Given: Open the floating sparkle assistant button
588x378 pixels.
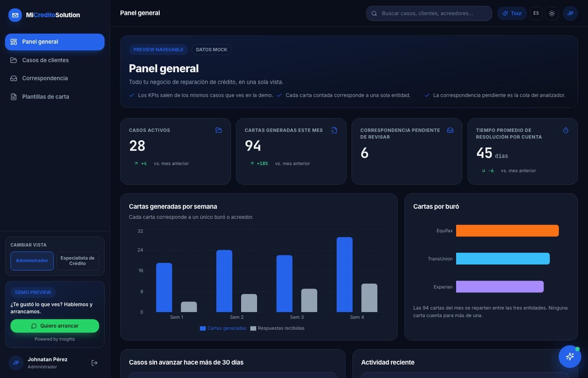Looking at the screenshot, I should pyautogui.click(x=570, y=357).
